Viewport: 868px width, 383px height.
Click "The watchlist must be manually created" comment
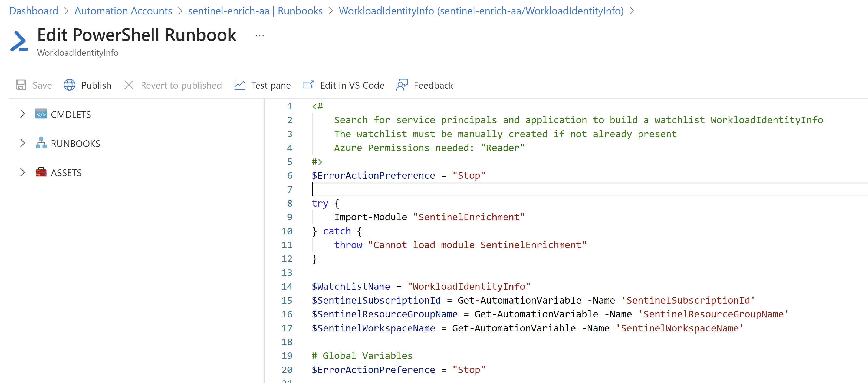click(x=505, y=134)
